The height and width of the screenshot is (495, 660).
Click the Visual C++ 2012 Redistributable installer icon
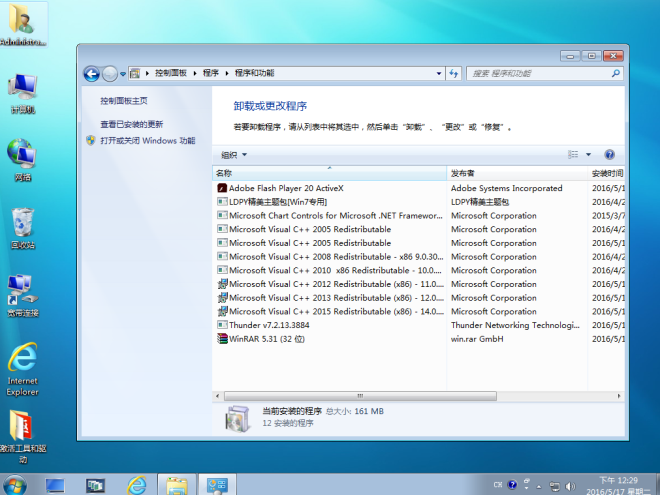(222, 284)
